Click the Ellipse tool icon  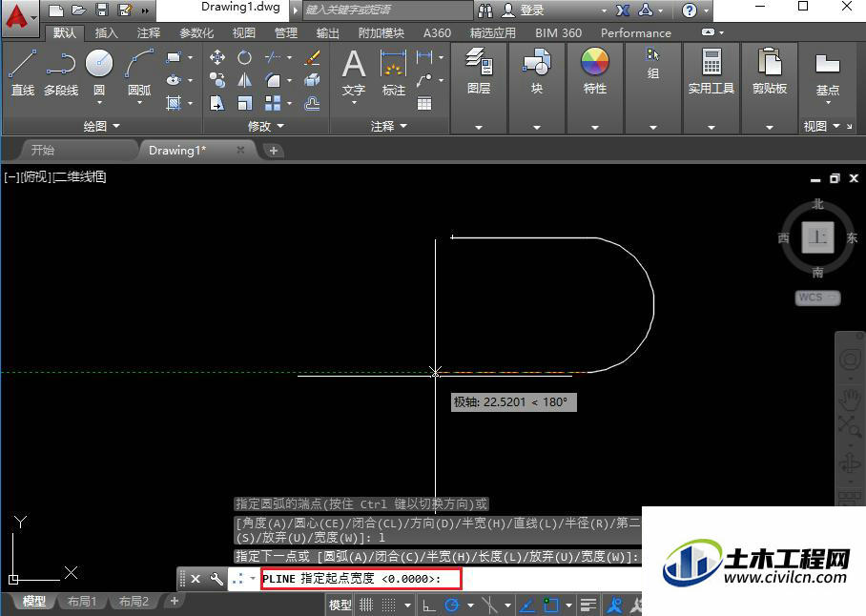[174, 80]
